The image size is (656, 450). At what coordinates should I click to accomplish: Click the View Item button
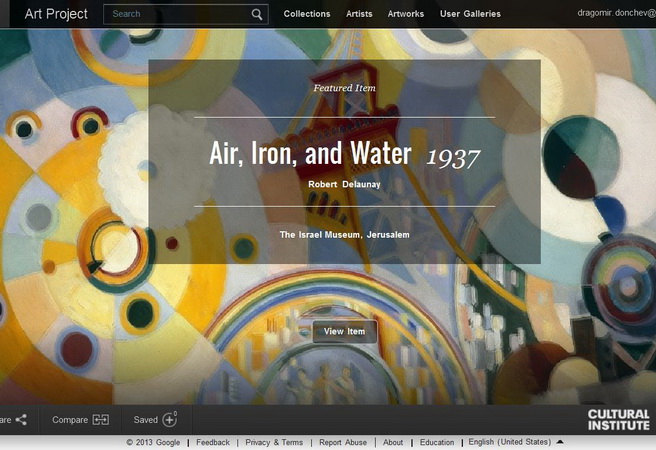345,332
